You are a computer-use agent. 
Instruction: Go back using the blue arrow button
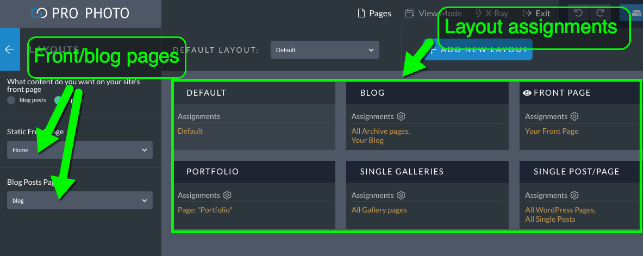coord(9,49)
